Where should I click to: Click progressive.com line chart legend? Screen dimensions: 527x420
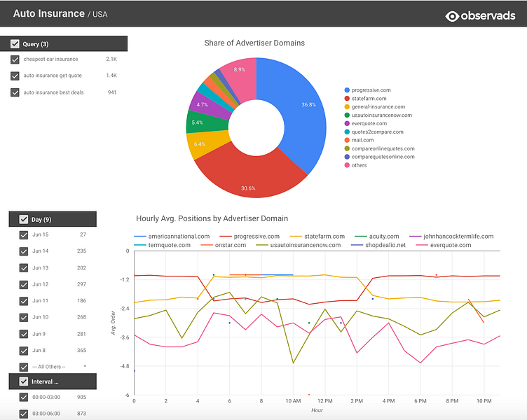[249, 237]
